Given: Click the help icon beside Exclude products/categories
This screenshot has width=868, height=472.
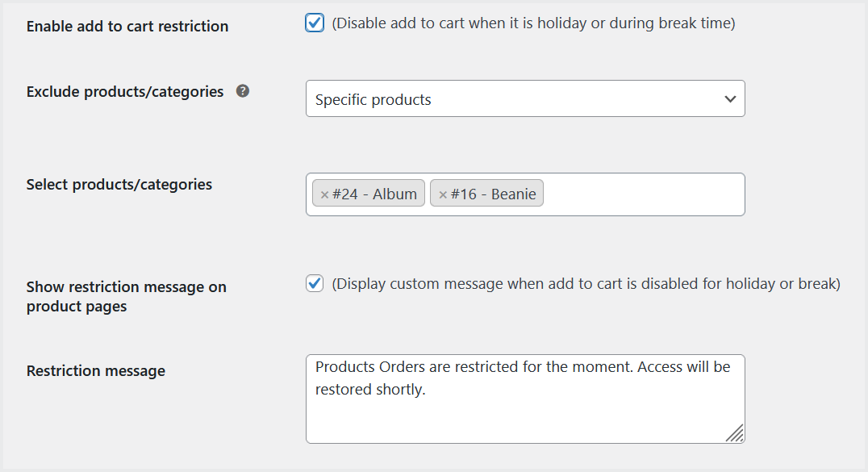Looking at the screenshot, I should [243, 91].
